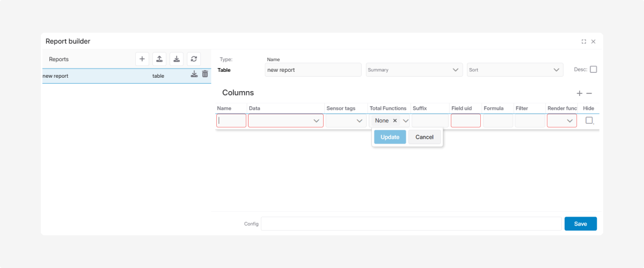Remove the 'None' tag from Total Functions
Image resolution: width=644 pixels, height=268 pixels.
395,121
